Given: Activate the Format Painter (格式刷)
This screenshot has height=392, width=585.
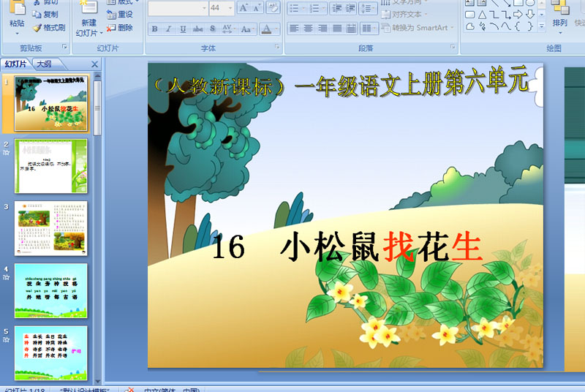Looking at the screenshot, I should click(x=49, y=27).
